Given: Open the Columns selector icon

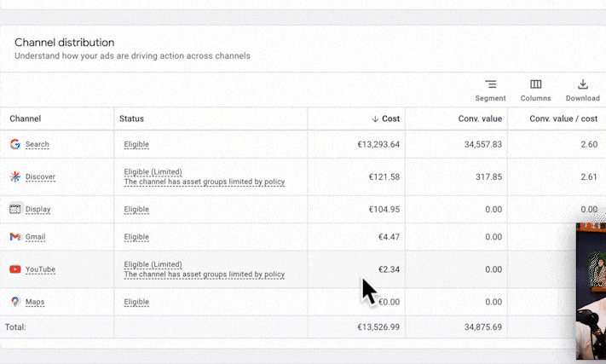Looking at the screenshot, I should click(x=535, y=85).
